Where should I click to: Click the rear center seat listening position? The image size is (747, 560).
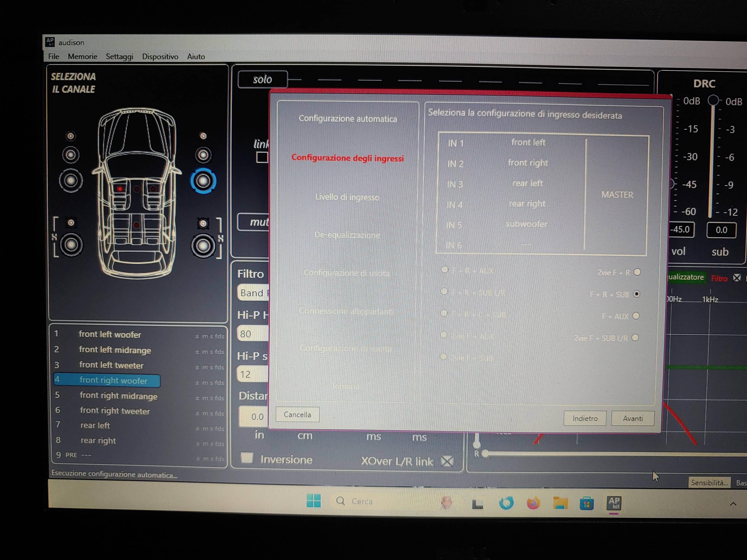(x=136, y=225)
